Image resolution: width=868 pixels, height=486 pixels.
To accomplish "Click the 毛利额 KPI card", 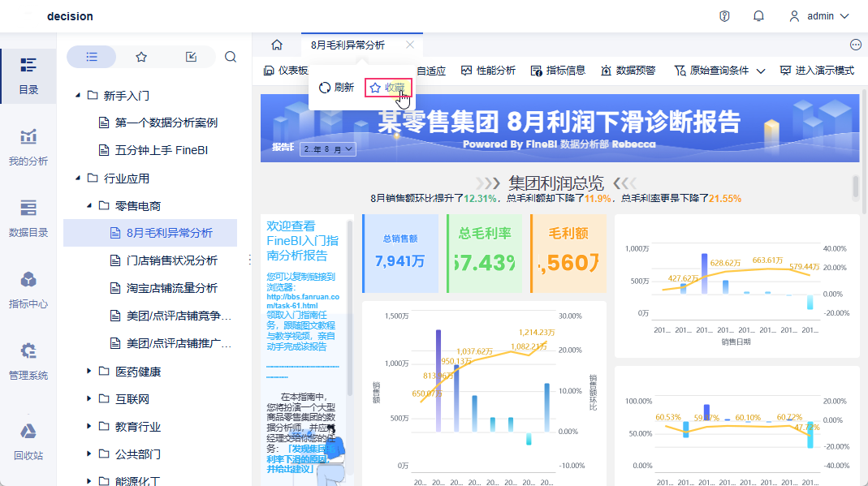I will 568,253.
